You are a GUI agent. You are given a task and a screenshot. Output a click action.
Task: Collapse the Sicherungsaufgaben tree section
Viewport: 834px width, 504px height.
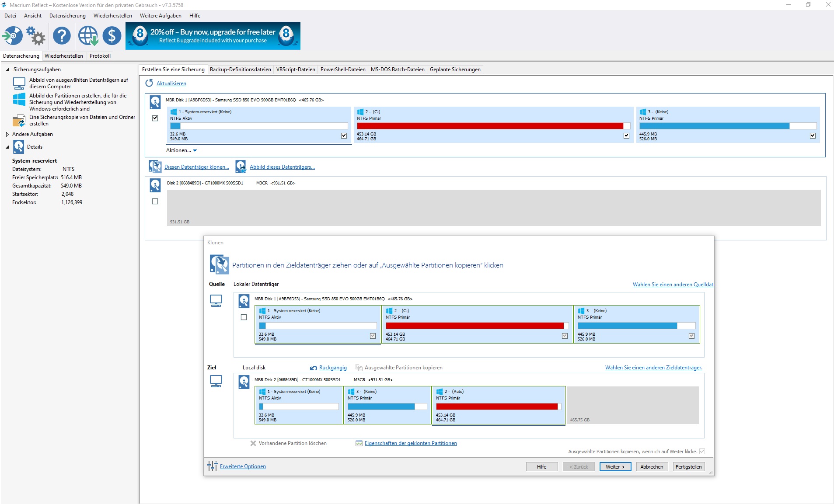[7, 70]
